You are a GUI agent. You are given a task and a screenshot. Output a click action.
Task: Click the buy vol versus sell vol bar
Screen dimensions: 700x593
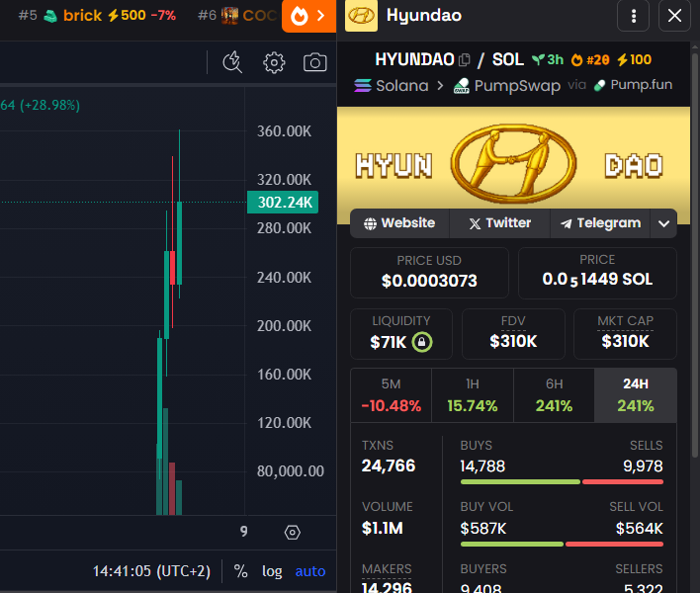562,544
